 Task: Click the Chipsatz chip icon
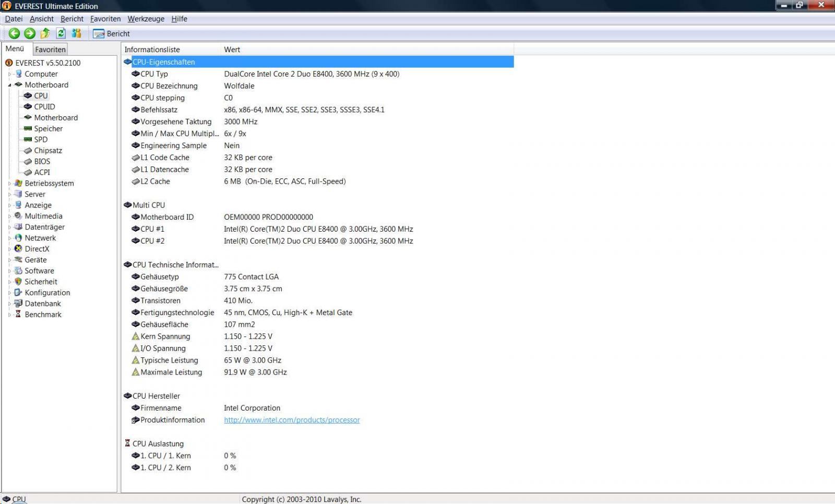coord(28,150)
